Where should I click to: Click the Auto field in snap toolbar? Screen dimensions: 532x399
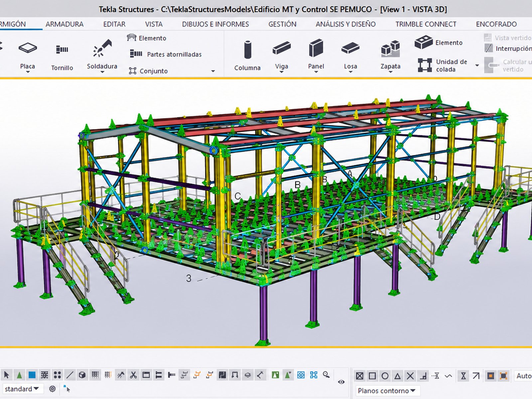coord(523,376)
